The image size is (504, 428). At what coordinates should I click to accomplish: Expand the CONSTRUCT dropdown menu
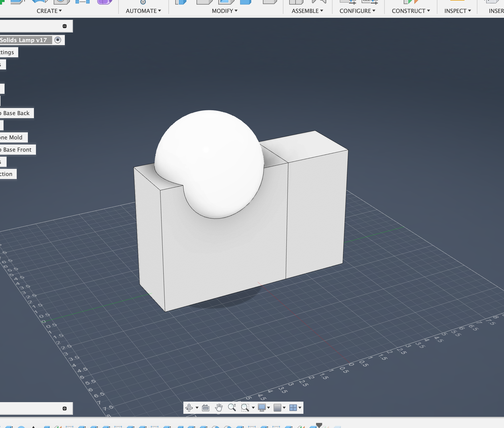[x=411, y=11]
